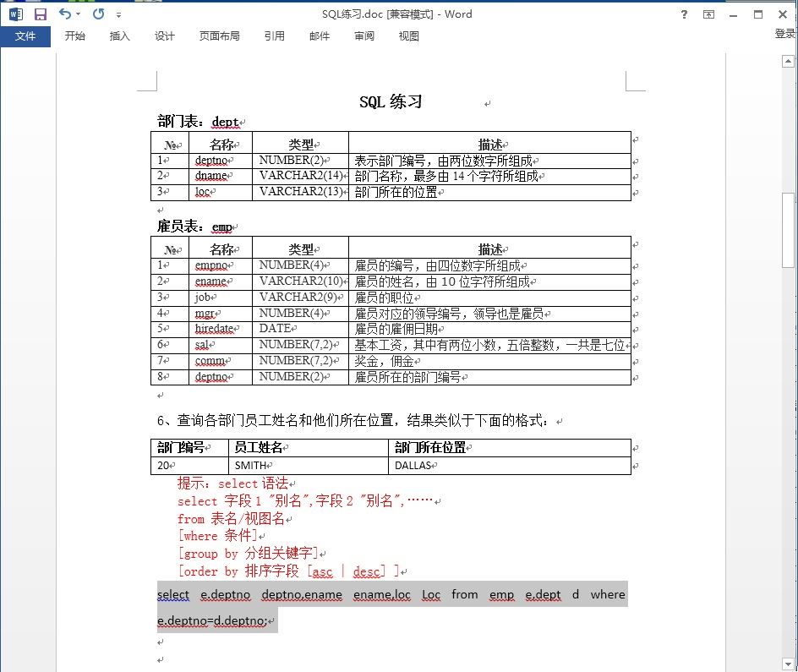Open the Customize Quick Access Toolbar dropdown

tap(118, 14)
